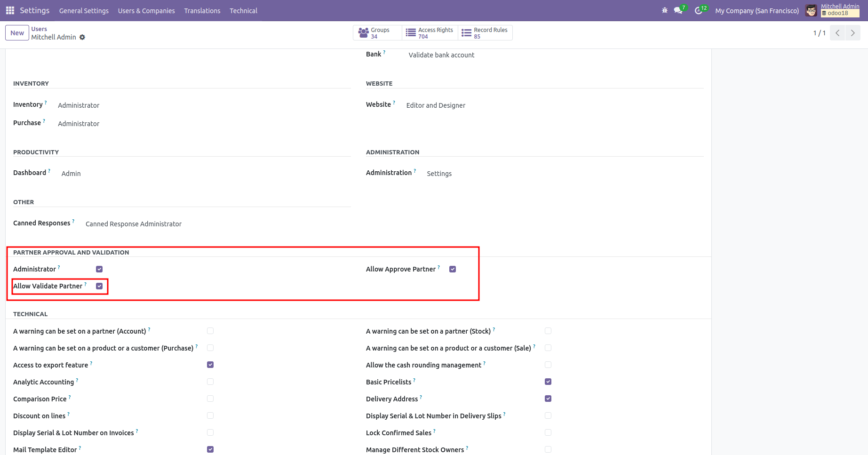
Task: Enable warning on a partner (Stock)
Action: pyautogui.click(x=548, y=331)
